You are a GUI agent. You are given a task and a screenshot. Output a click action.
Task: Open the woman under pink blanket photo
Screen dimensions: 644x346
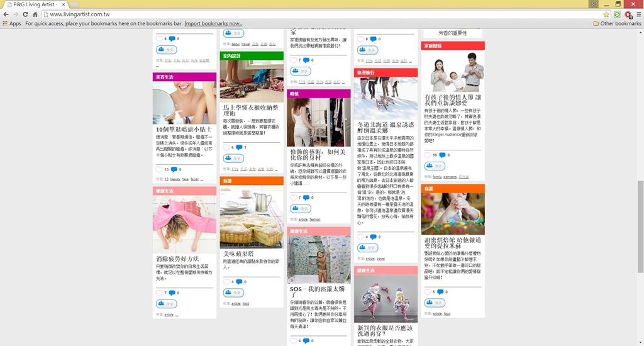pyautogui.click(x=184, y=225)
